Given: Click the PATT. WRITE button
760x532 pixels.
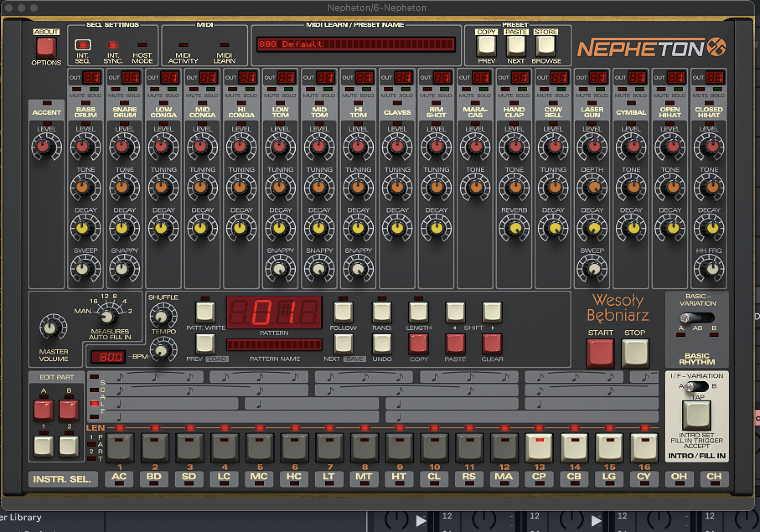Looking at the screenshot, I should [205, 312].
